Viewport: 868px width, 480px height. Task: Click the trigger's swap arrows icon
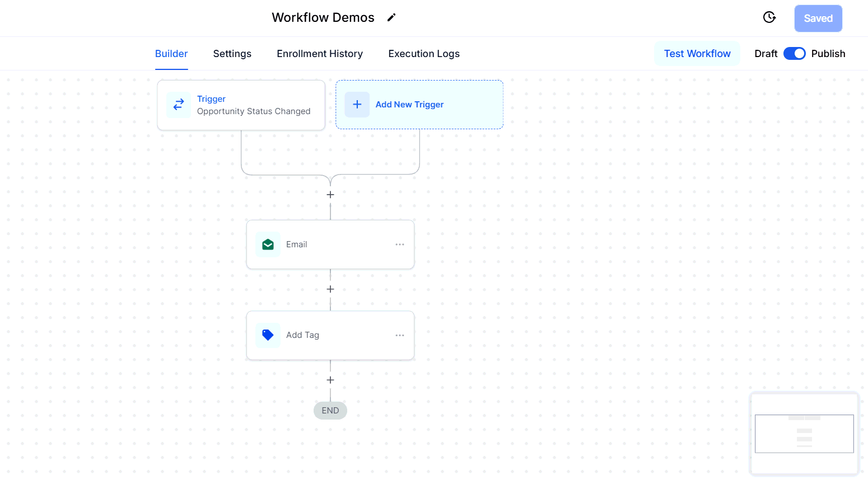pyautogui.click(x=179, y=105)
